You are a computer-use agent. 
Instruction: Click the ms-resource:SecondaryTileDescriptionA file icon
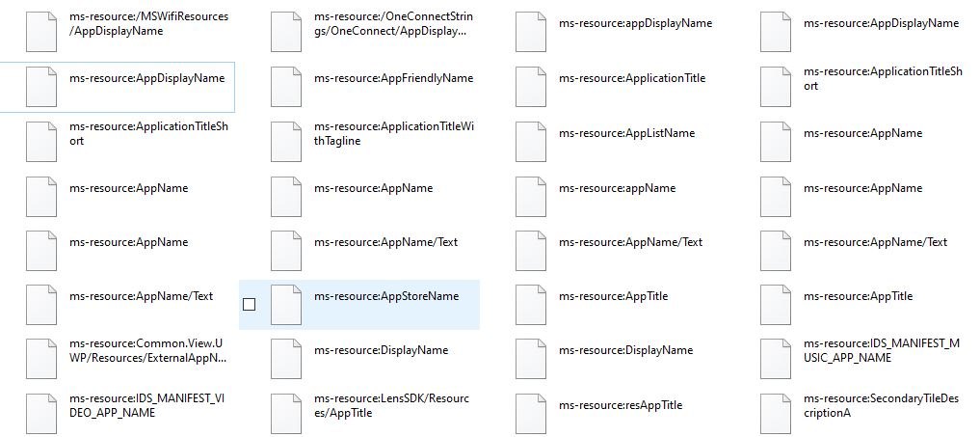click(777, 413)
